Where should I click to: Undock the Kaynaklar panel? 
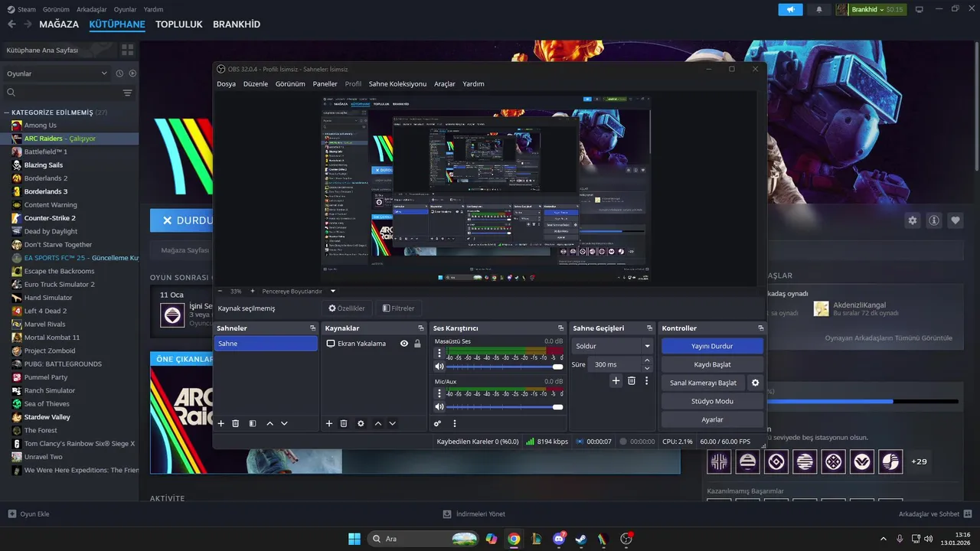(420, 328)
